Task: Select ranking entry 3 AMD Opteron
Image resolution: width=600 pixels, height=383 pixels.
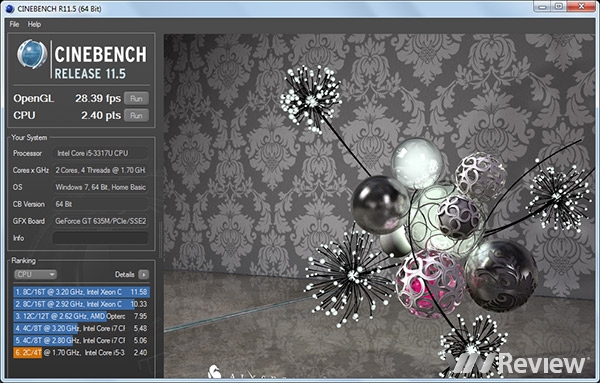Action: point(81,316)
